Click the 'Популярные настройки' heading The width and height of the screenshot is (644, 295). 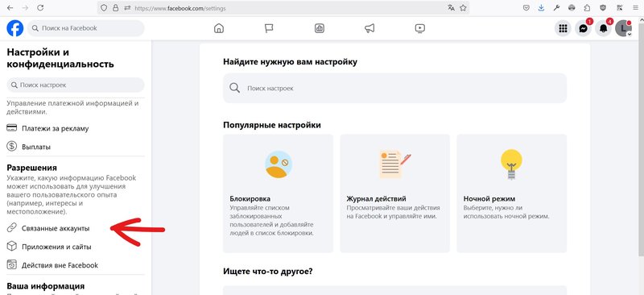272,125
